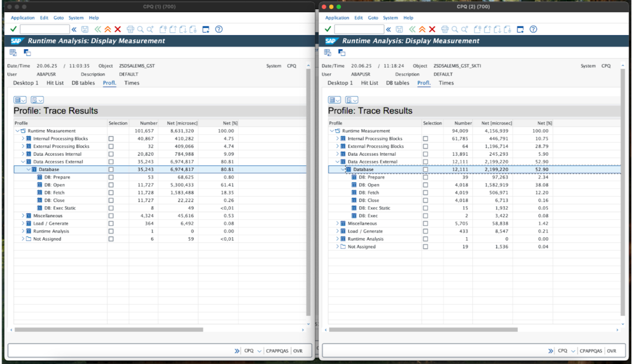The height and width of the screenshot is (364, 633).
Task: Click orange Exit up-arrows icon in CPQ (1) toolbar
Action: click(x=107, y=29)
